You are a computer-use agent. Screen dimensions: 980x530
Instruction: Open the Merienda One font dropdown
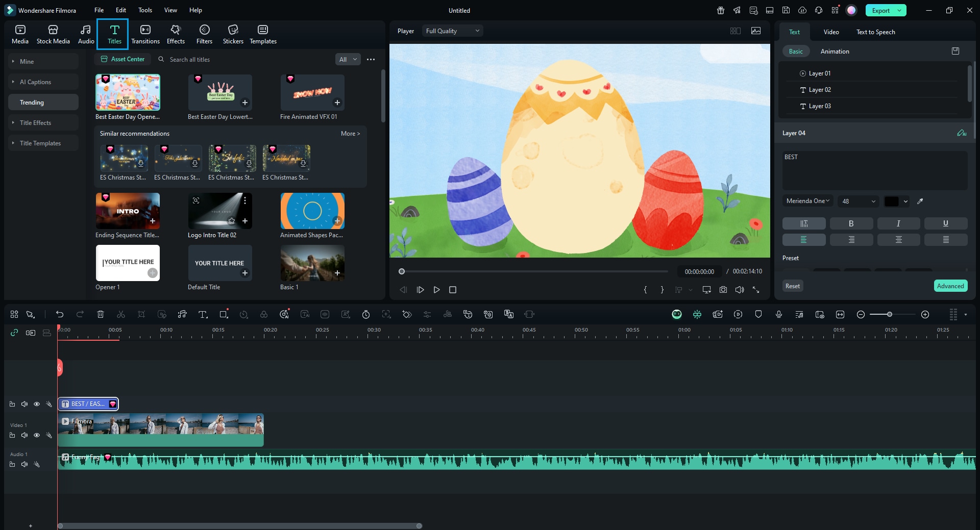pyautogui.click(x=807, y=201)
